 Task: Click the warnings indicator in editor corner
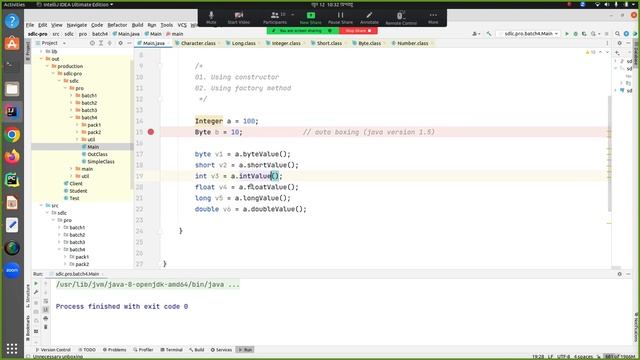click(x=591, y=52)
